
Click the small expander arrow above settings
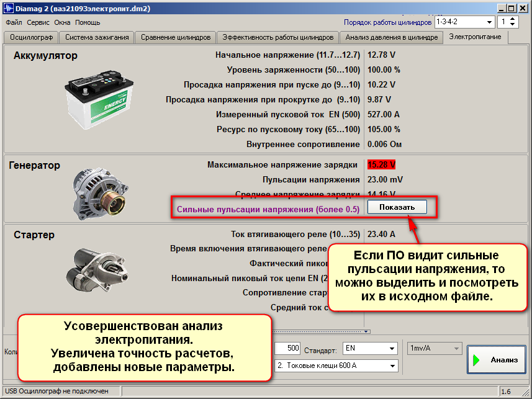coord(366,331)
